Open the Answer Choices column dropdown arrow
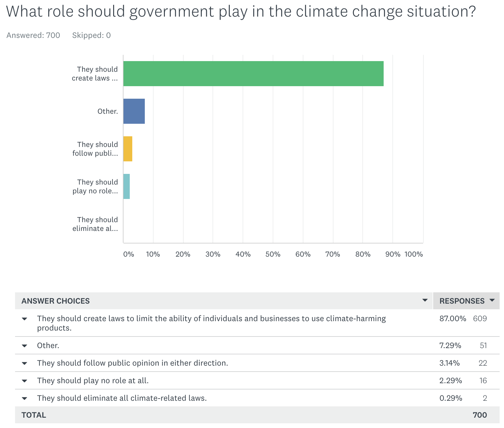 tap(425, 300)
